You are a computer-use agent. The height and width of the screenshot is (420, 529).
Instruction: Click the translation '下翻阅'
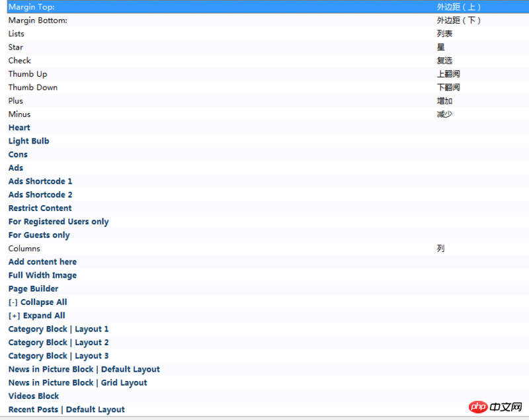(448, 87)
